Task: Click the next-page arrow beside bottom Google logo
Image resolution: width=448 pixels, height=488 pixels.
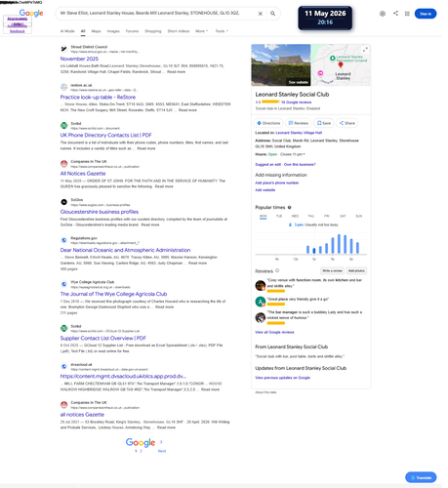Action: pyautogui.click(x=161, y=442)
